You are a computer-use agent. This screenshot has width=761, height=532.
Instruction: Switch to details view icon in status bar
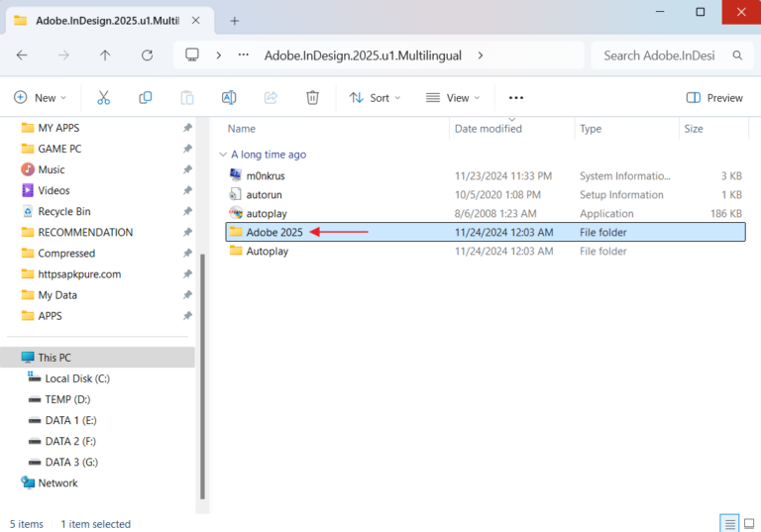point(729,524)
